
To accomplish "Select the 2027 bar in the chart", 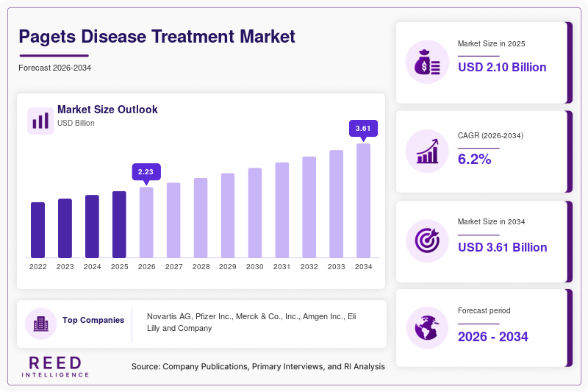I will pyautogui.click(x=173, y=220).
